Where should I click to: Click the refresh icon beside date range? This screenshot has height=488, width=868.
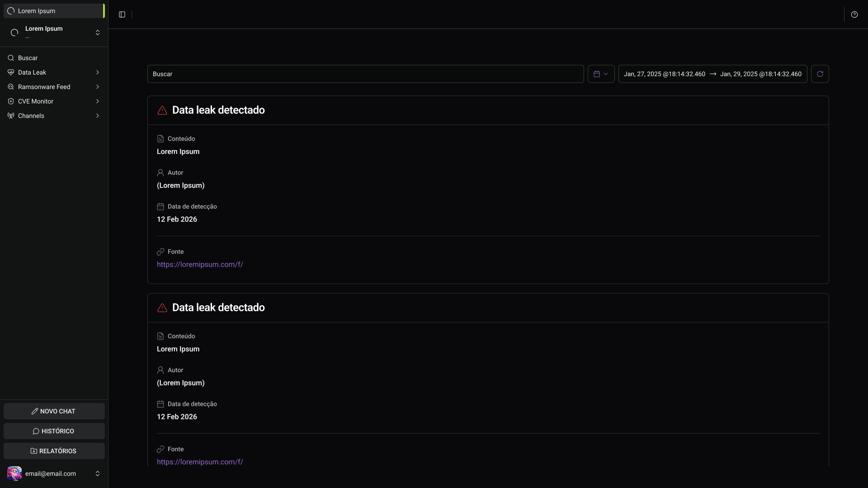[820, 74]
